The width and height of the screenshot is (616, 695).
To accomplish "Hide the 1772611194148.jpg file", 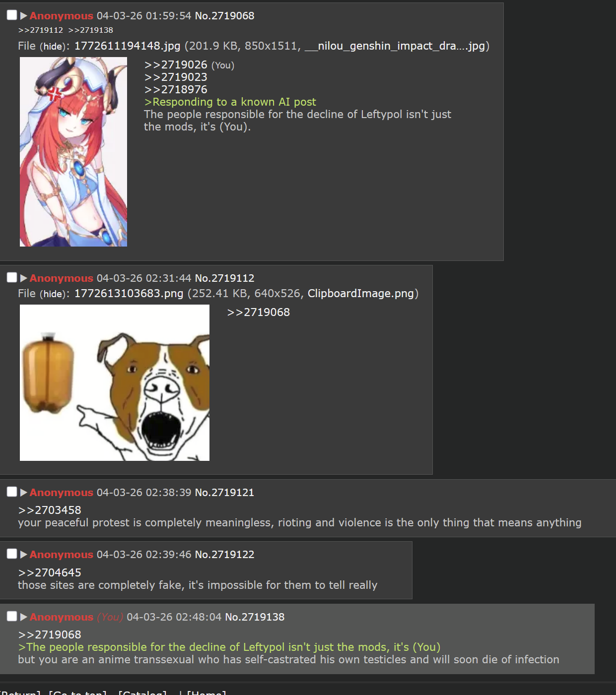I will 53,46.
